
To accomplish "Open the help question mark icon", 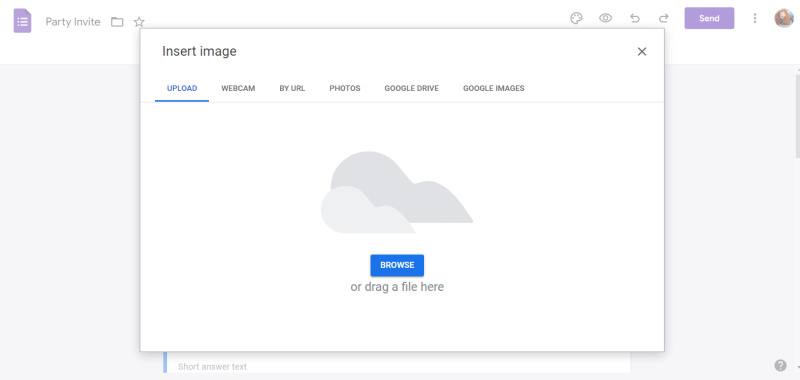I will point(780,365).
